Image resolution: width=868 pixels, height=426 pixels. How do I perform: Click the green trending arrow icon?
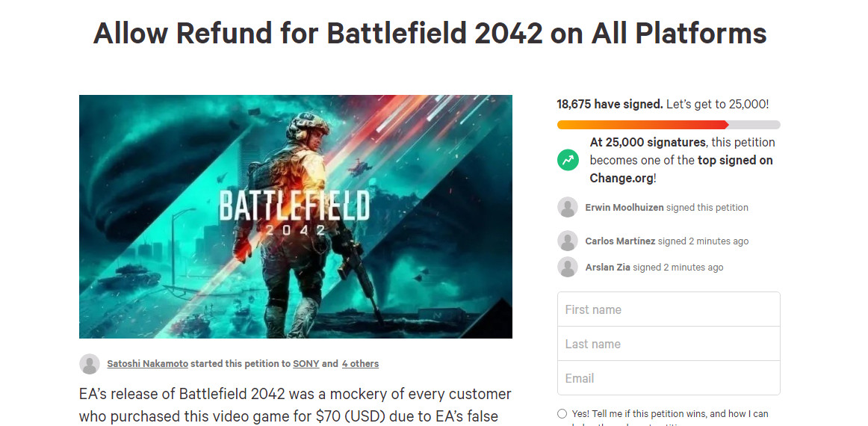(568, 159)
